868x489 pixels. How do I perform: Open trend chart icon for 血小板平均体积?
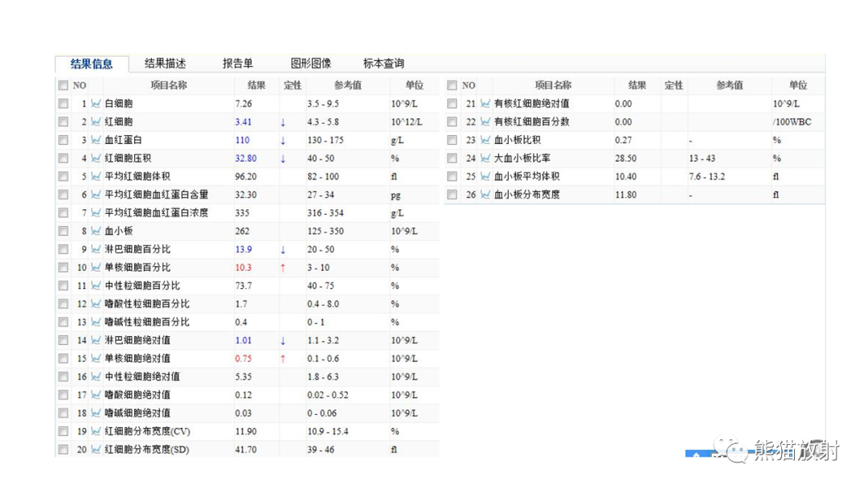point(485,177)
